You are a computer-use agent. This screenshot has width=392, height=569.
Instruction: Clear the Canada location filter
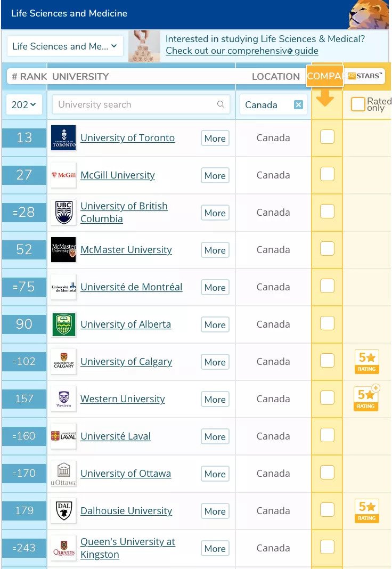pyautogui.click(x=298, y=105)
